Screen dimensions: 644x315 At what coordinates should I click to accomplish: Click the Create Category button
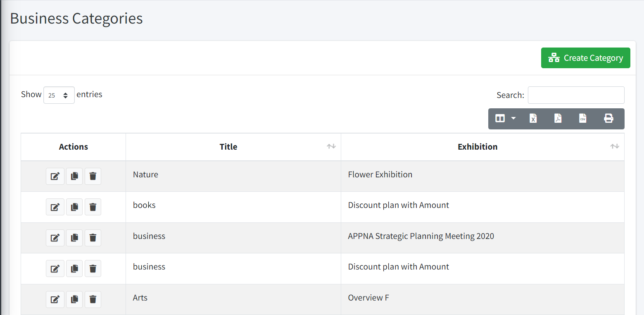click(585, 58)
